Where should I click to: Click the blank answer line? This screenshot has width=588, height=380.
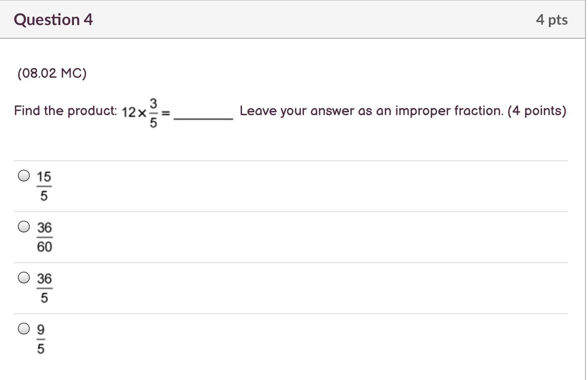tap(204, 118)
